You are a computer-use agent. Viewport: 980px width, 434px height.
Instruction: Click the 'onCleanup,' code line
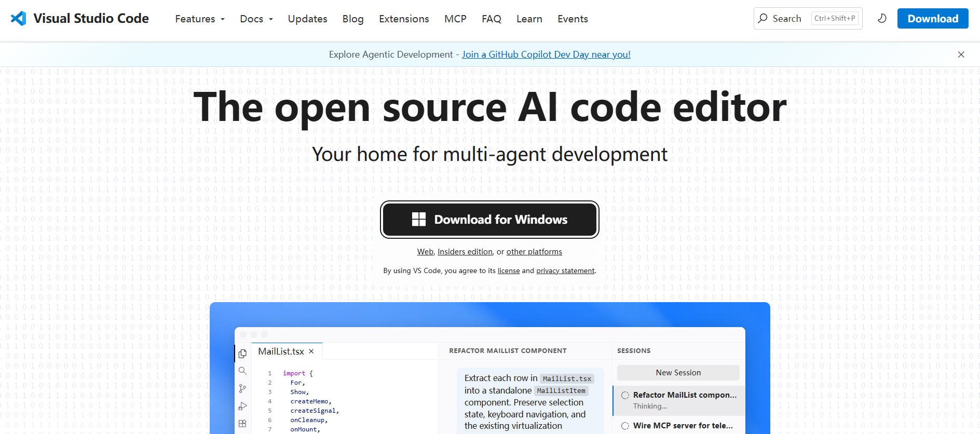click(x=309, y=420)
